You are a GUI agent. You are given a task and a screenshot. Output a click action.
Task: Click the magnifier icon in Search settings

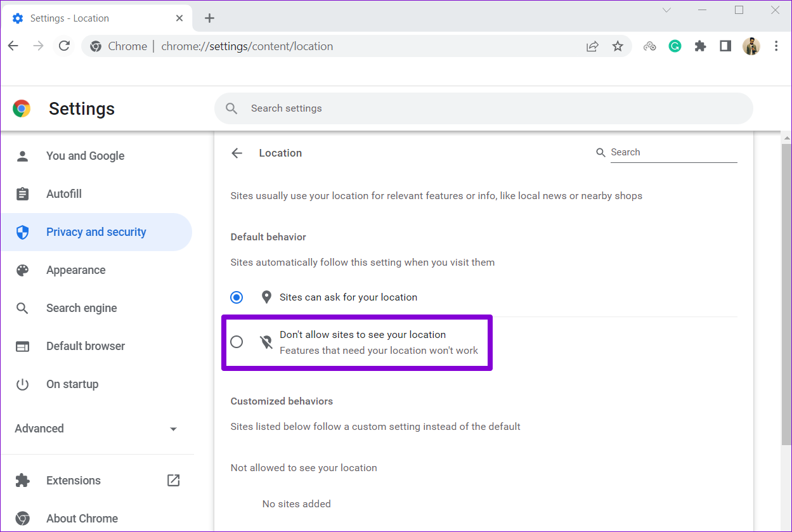click(232, 108)
